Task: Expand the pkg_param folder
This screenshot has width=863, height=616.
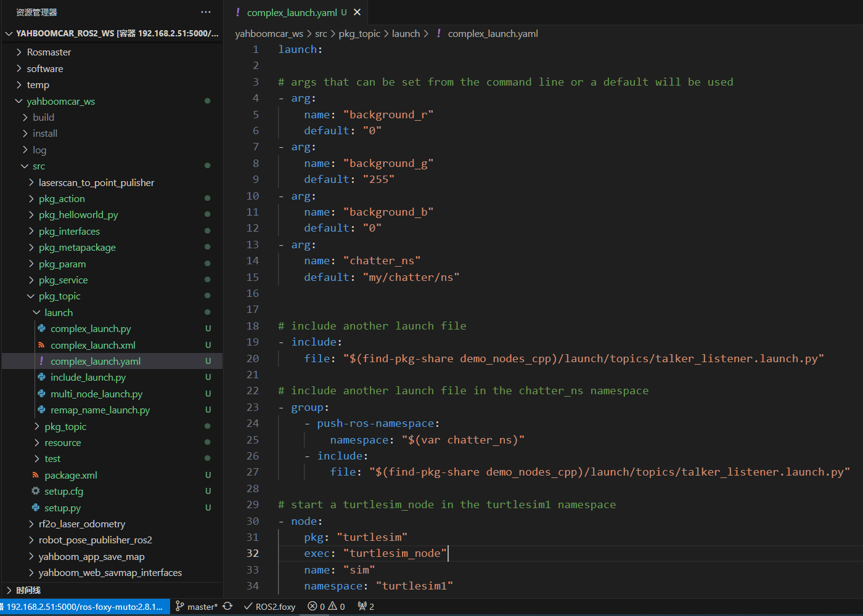Action: coord(31,264)
